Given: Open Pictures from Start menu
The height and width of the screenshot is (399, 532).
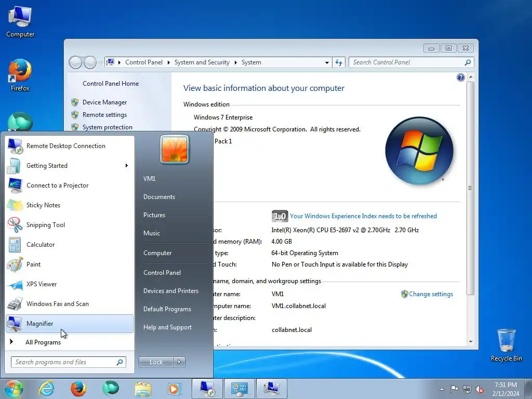Looking at the screenshot, I should 154,215.
